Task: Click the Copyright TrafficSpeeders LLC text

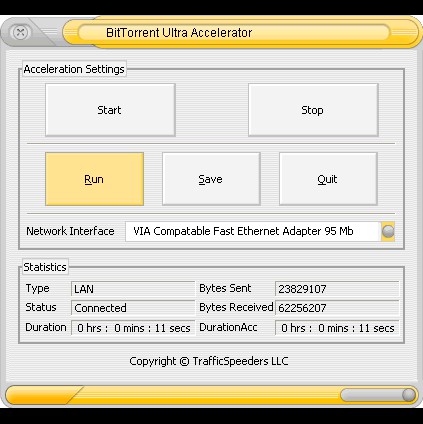Action: pyautogui.click(x=209, y=361)
